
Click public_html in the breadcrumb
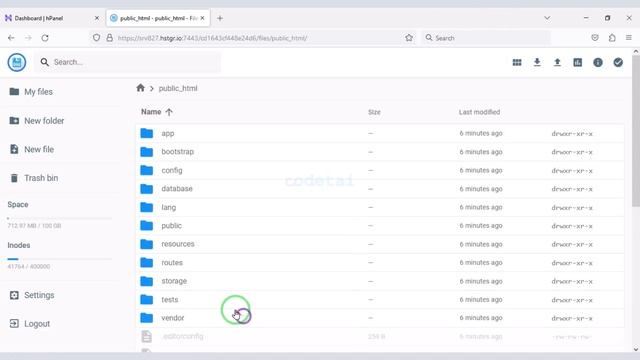tap(178, 88)
